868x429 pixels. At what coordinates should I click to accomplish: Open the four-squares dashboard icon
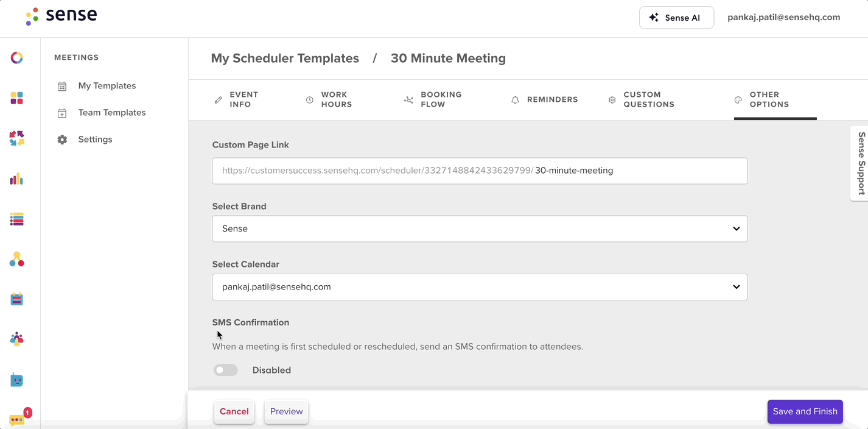pyautogui.click(x=17, y=98)
